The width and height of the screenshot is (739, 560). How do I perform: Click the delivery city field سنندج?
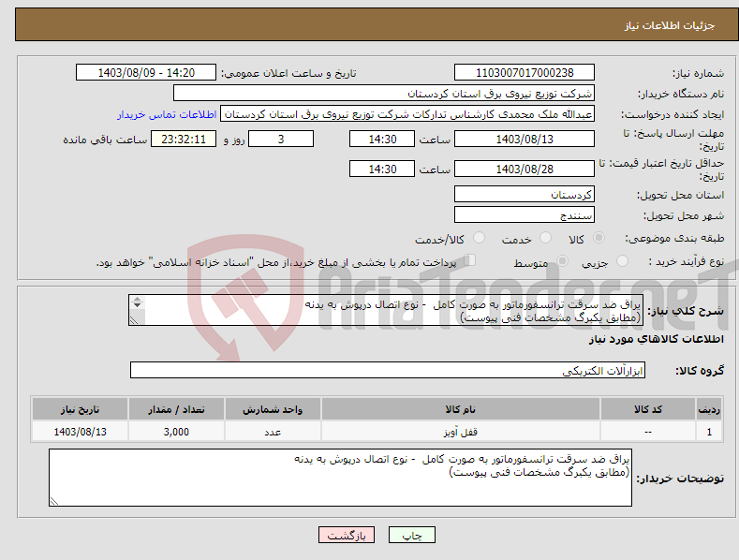pyautogui.click(x=525, y=215)
